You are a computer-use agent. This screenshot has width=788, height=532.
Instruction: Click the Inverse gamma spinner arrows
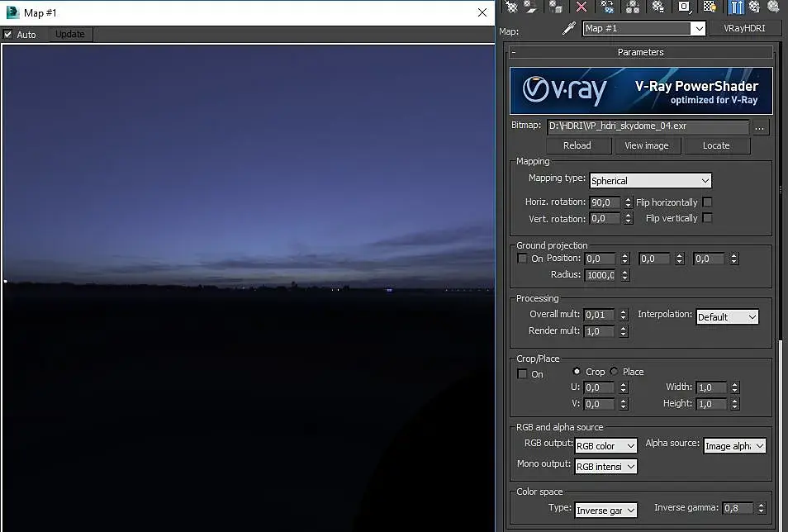click(761, 508)
